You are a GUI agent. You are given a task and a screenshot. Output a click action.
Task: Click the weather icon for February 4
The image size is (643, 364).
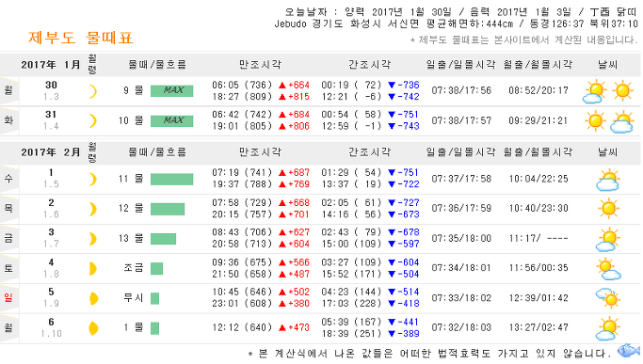[x=609, y=269]
